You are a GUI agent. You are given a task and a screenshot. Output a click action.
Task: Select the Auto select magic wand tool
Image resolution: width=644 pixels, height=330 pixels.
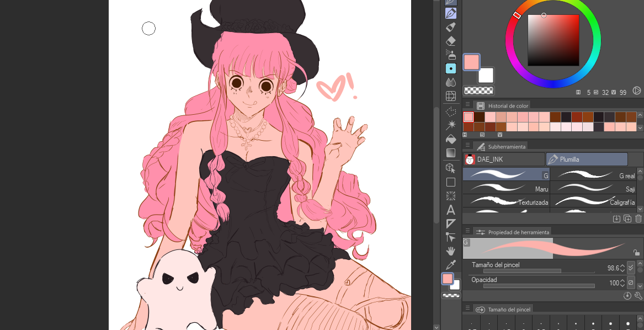click(450, 125)
